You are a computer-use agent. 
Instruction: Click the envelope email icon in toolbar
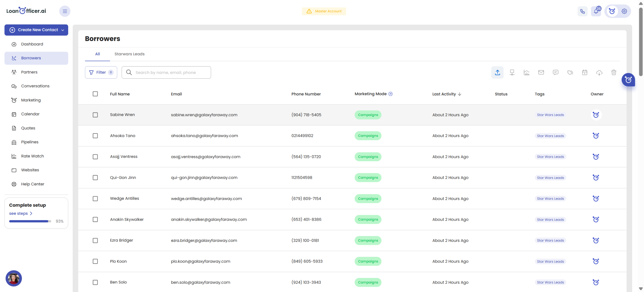(541, 73)
